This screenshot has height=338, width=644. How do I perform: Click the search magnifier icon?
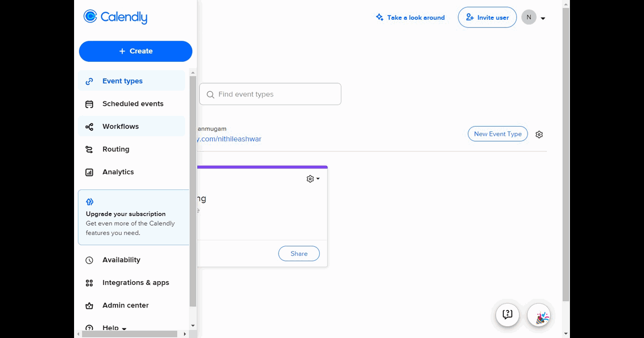click(x=210, y=94)
